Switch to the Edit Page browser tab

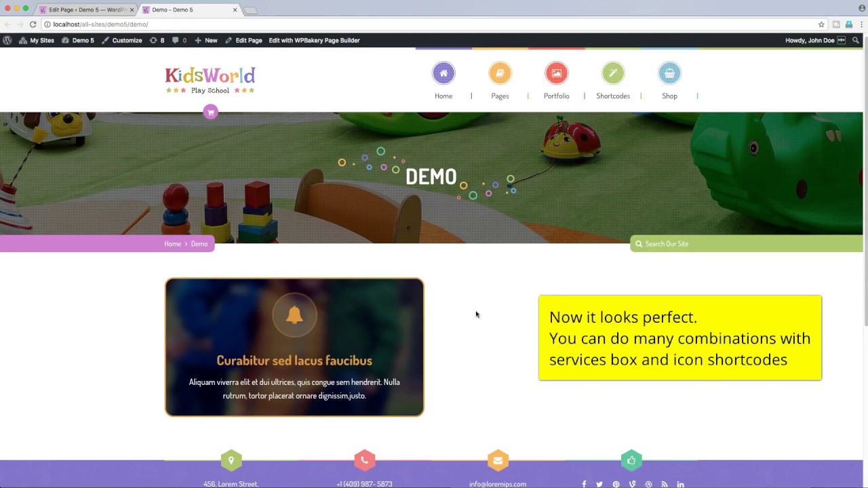pos(87,9)
